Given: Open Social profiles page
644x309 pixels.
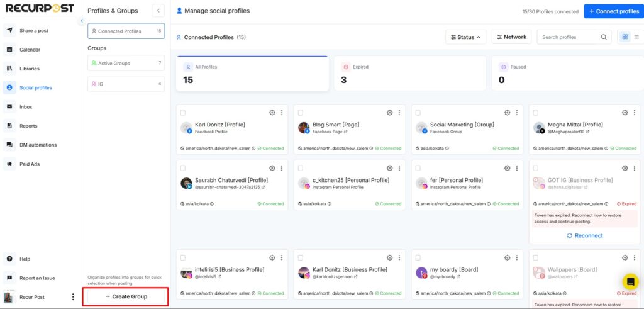Looking at the screenshot, I should (x=36, y=87).
